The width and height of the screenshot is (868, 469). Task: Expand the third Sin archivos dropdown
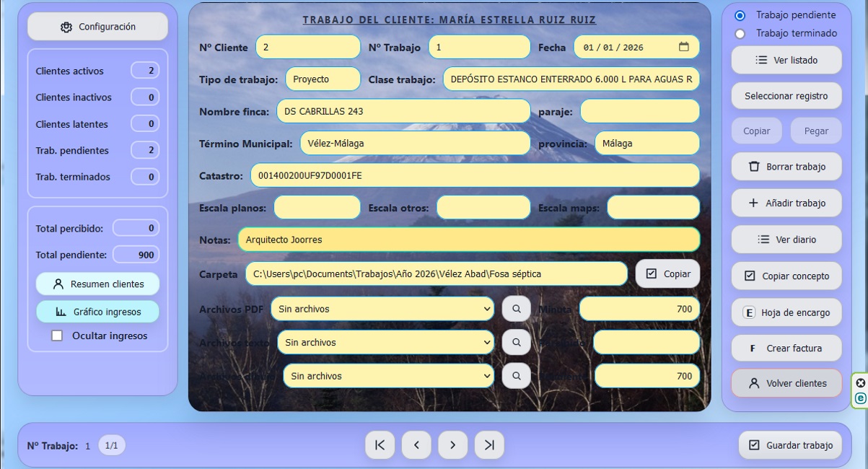(388, 376)
